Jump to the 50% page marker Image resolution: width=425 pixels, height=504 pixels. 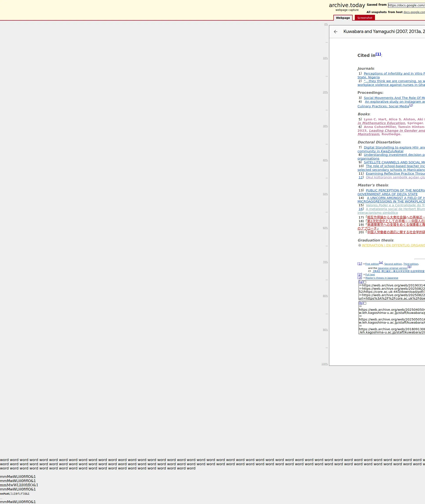pyautogui.click(x=325, y=194)
